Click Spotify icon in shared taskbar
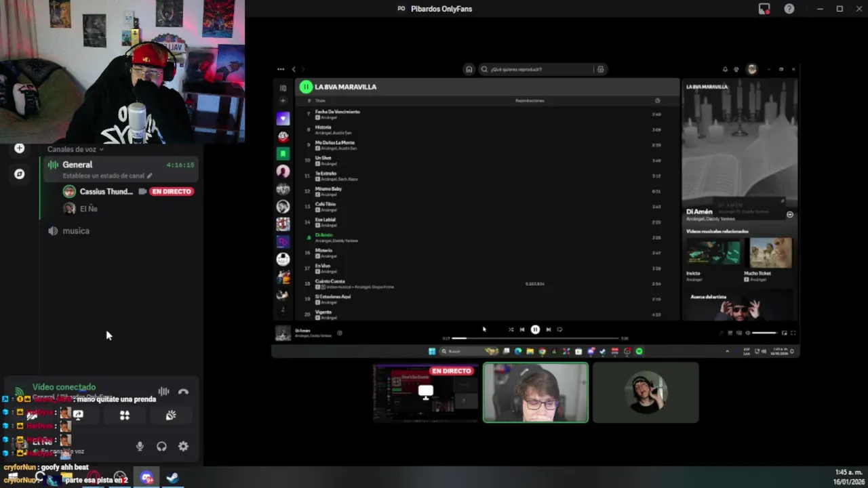The height and width of the screenshot is (488, 868). [639, 351]
